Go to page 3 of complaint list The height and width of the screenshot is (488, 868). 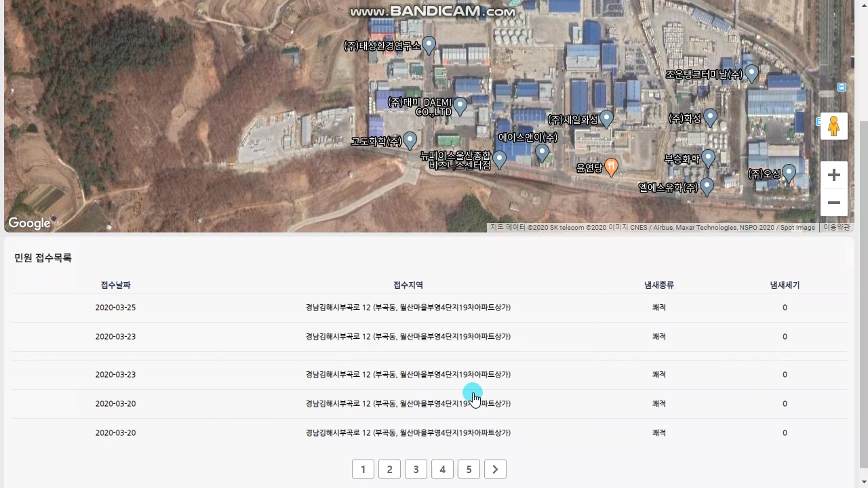(416, 469)
